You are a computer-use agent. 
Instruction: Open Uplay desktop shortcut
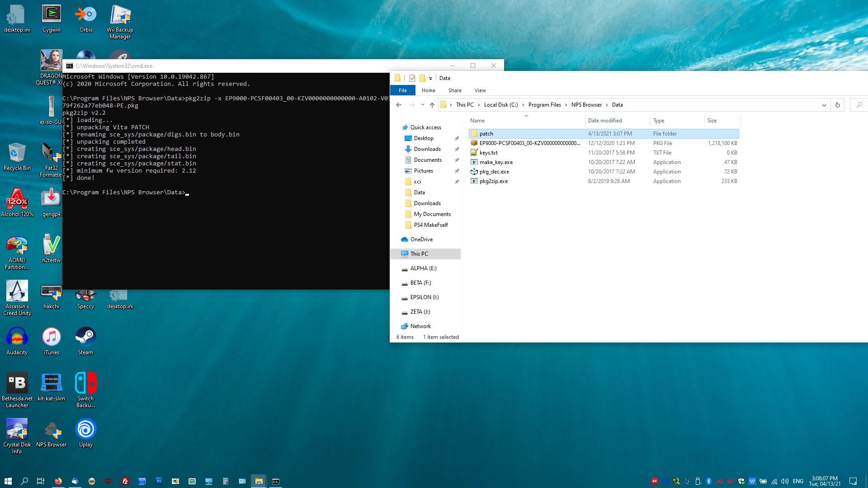coord(86,433)
